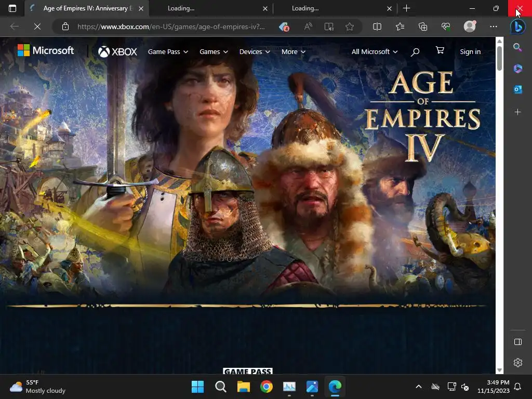Click the Game Pass badge
532x399 pixels.
248,371
